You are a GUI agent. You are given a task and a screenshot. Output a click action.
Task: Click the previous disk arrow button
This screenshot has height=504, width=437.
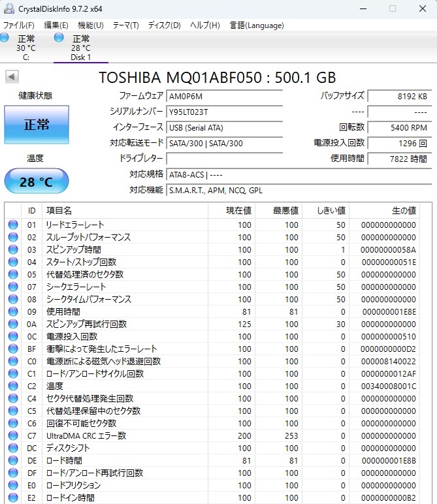[x=12, y=77]
